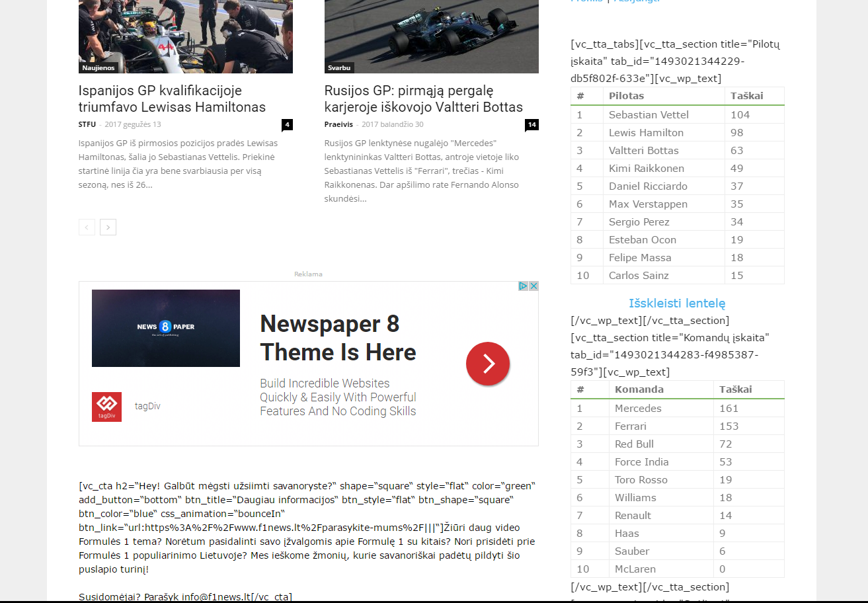Viewport: 868px width, 603px height.
Task: Click the date '2017 gegužės 13'
Action: [133, 124]
